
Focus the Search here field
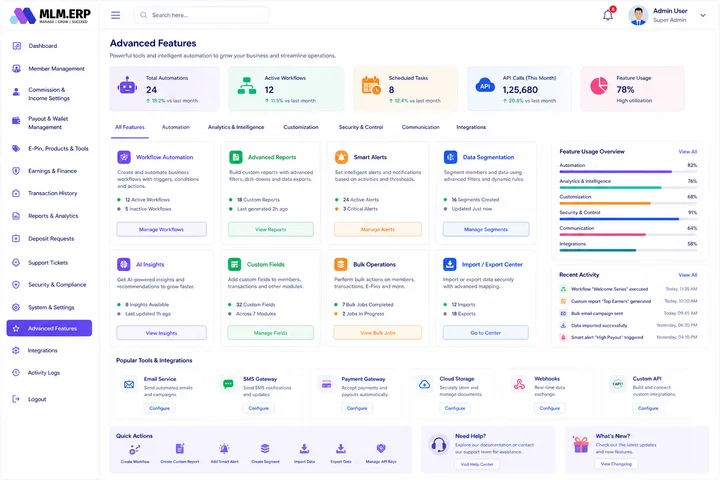pyautogui.click(x=201, y=15)
